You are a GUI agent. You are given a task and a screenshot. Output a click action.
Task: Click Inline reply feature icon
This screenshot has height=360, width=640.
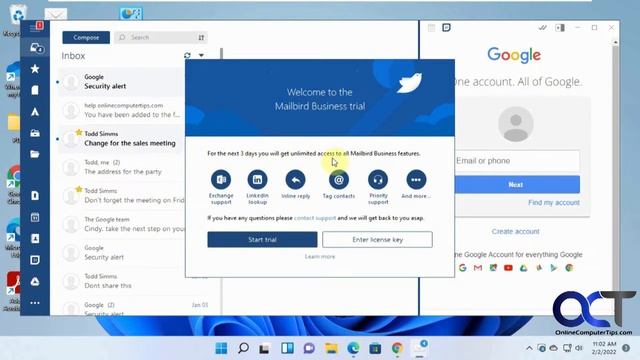click(296, 180)
